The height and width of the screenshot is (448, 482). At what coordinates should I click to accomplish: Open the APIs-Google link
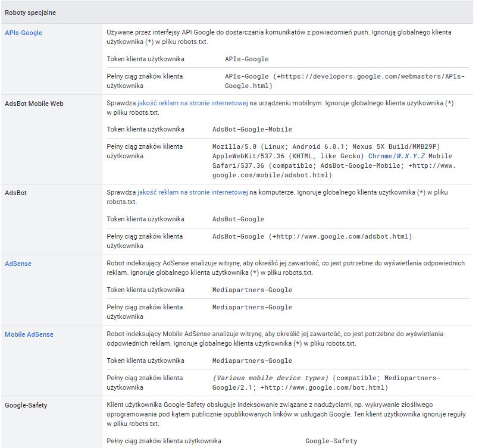[x=23, y=33]
